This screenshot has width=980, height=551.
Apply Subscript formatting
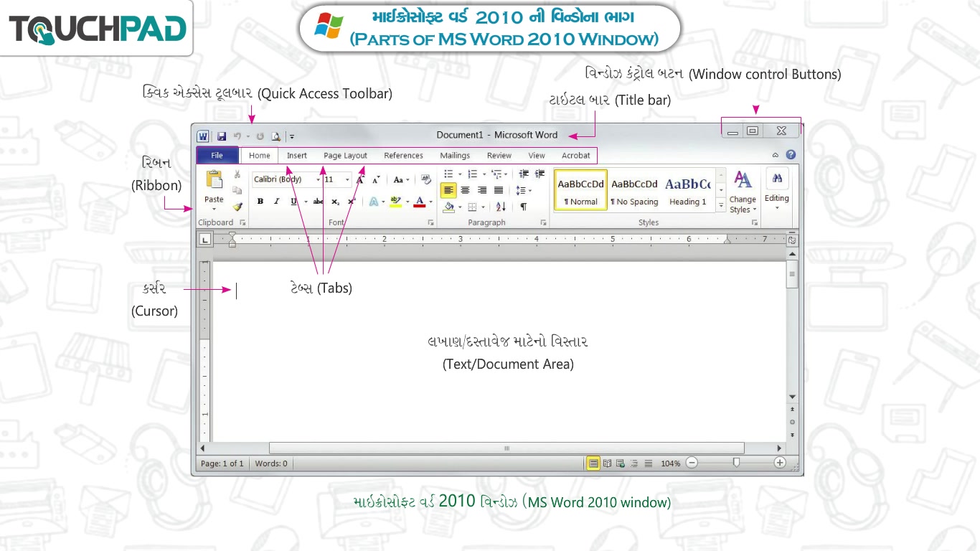click(335, 202)
